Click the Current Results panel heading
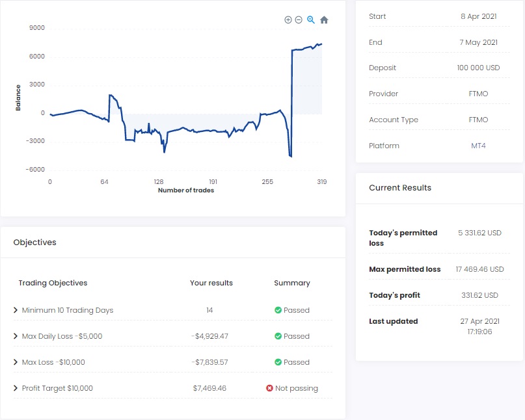The height and width of the screenshot is (420, 525). tap(399, 188)
